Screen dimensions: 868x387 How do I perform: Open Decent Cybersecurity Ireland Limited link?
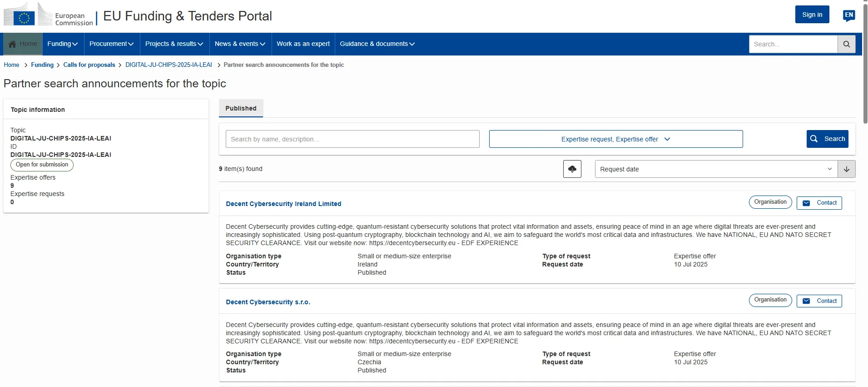click(x=283, y=204)
